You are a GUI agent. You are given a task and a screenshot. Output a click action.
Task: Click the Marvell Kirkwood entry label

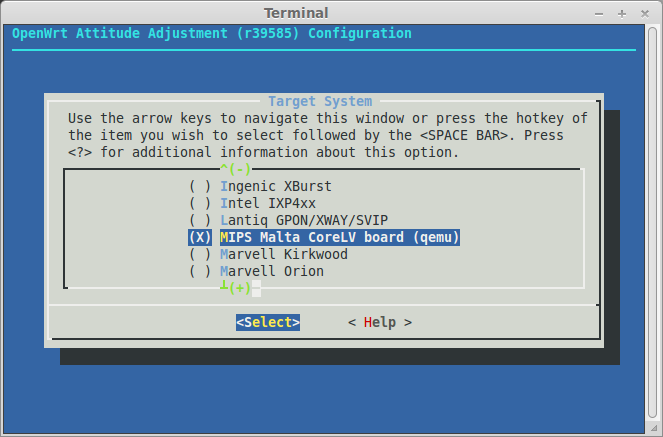pyautogui.click(x=284, y=254)
